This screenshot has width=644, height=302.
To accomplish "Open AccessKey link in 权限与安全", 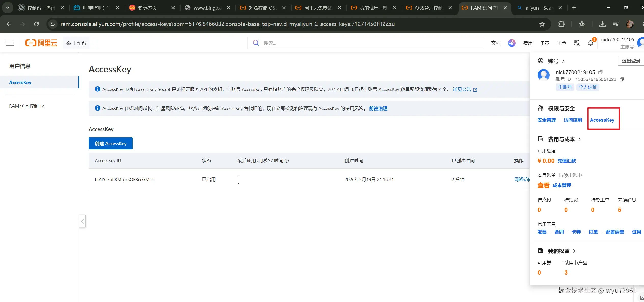I will coord(602,120).
